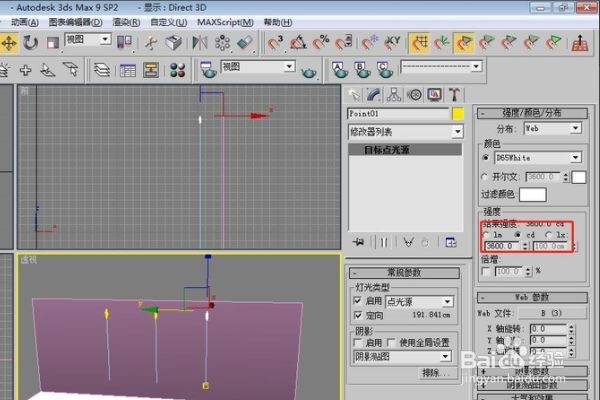Select the cd intensity radio button
This screenshot has height=400, width=600.
click(x=517, y=235)
